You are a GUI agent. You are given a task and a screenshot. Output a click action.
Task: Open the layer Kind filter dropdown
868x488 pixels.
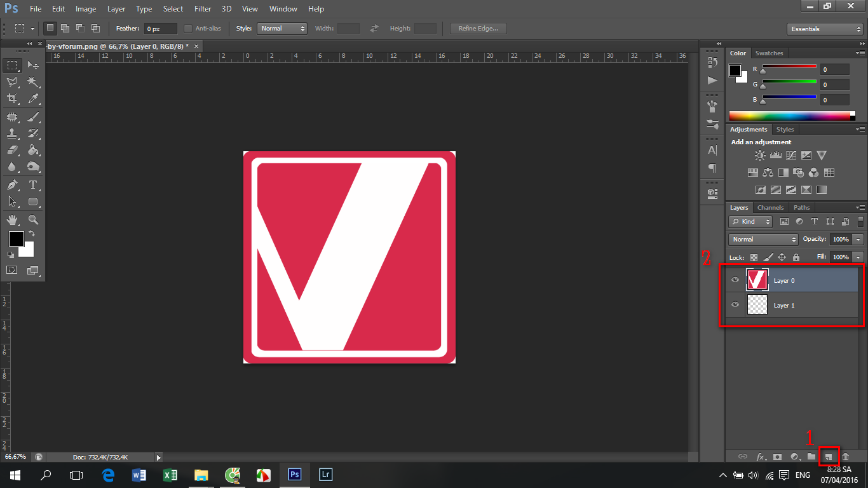(750, 222)
